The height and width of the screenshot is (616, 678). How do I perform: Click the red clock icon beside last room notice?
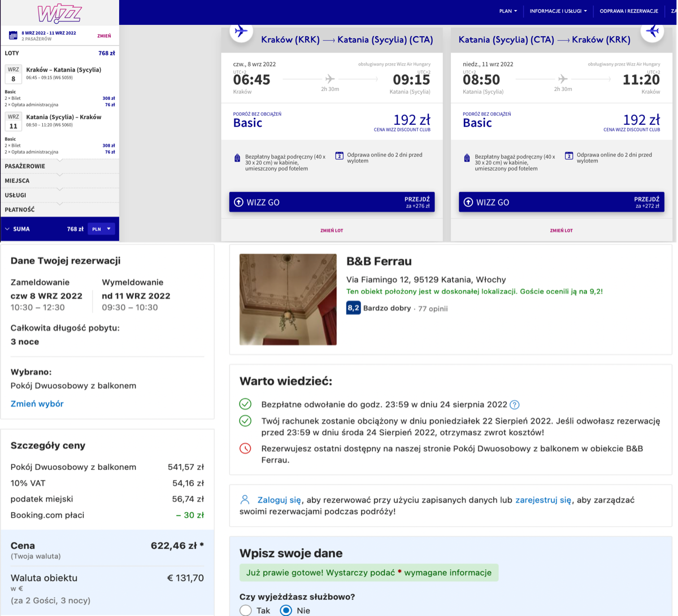(x=245, y=448)
